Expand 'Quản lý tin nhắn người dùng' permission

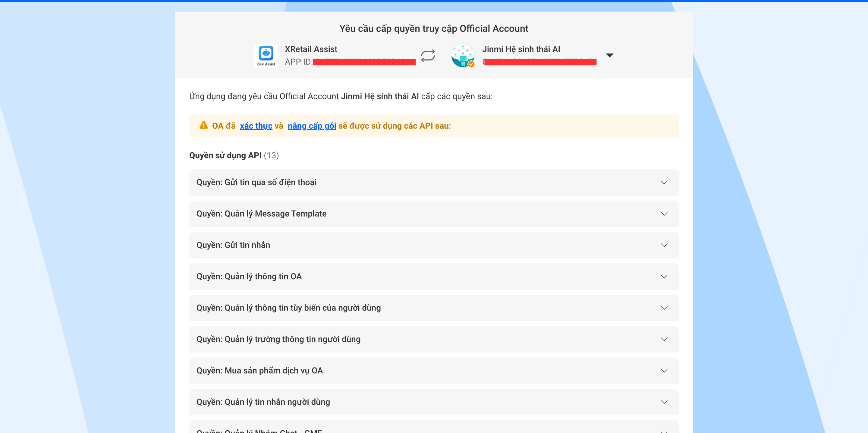click(434, 402)
